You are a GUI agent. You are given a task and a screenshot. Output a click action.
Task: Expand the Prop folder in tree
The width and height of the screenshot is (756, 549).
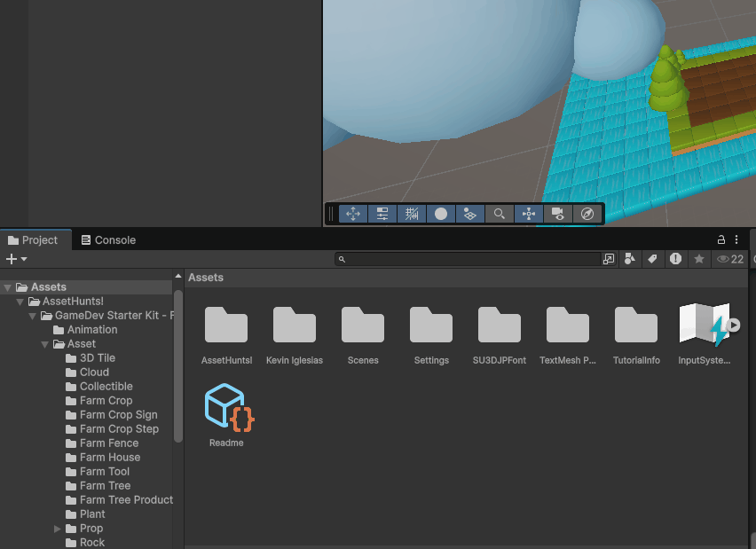(x=58, y=529)
